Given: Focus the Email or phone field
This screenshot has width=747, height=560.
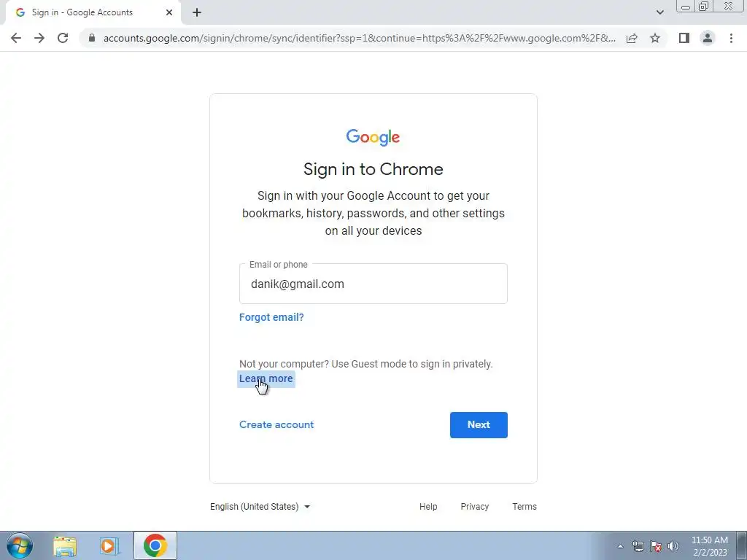Looking at the screenshot, I should [x=373, y=284].
